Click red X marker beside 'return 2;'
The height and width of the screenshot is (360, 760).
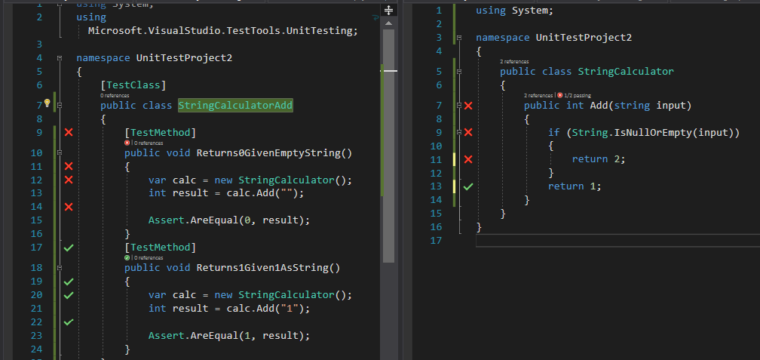[x=468, y=159]
